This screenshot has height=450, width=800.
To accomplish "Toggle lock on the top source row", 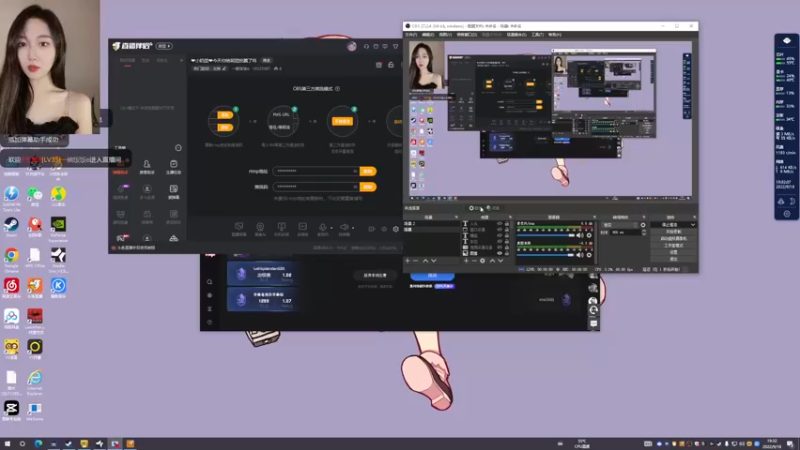I will pyautogui.click(x=507, y=224).
